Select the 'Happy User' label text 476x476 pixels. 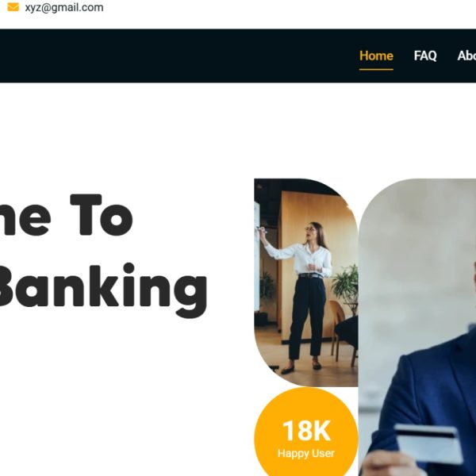[306, 453]
